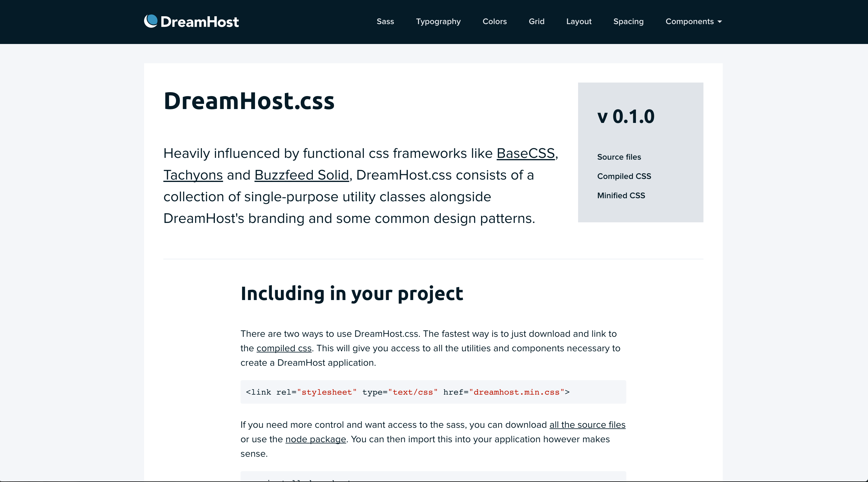The height and width of the screenshot is (482, 868).
Task: Click the compiled css link in the paragraph
Action: 284,348
